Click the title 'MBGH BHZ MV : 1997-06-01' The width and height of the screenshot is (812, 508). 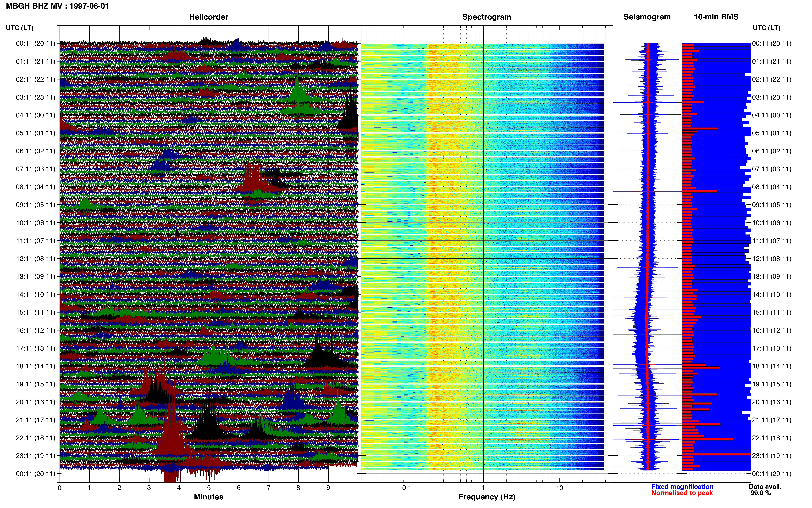pos(57,6)
